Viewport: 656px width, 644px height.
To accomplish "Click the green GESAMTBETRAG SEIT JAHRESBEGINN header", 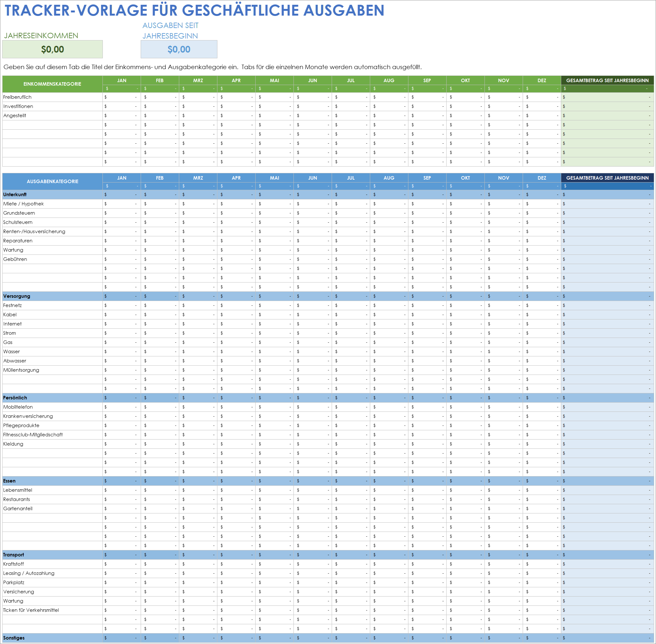I will (607, 81).
